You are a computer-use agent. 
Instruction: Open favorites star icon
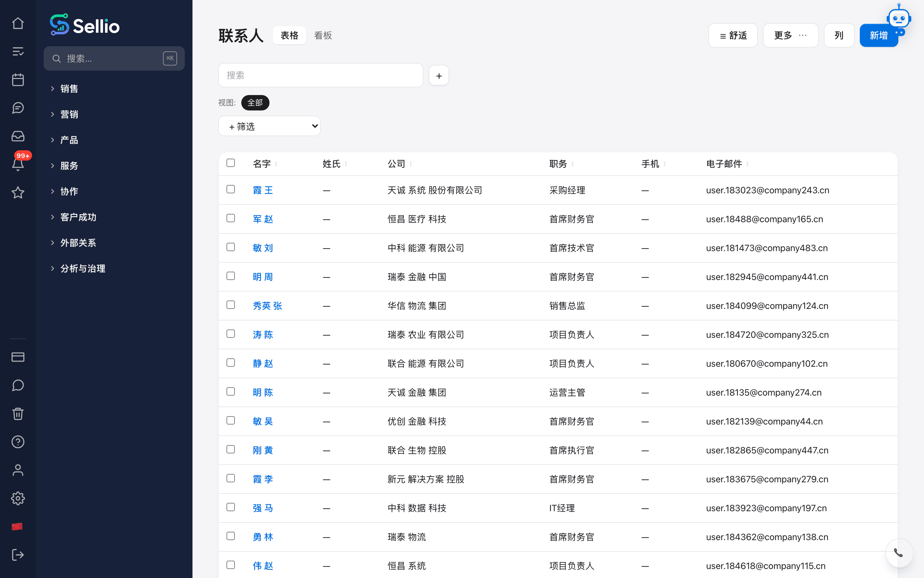18,193
